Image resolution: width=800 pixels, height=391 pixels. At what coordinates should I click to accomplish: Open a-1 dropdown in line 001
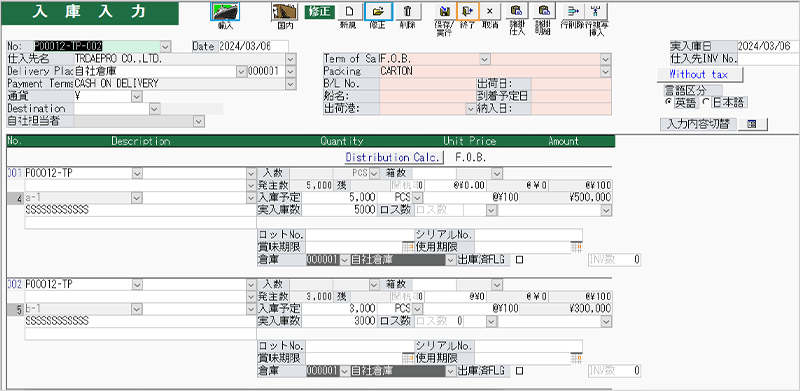[136, 198]
